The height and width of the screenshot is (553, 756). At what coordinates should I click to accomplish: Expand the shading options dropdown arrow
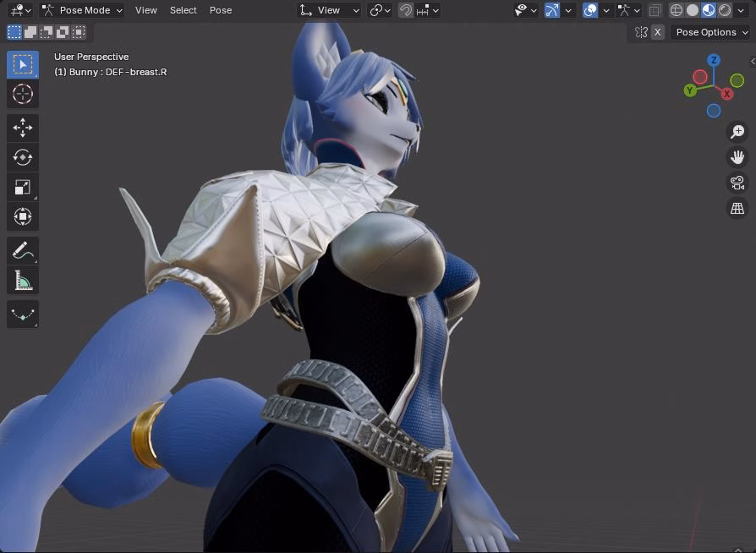coord(741,10)
